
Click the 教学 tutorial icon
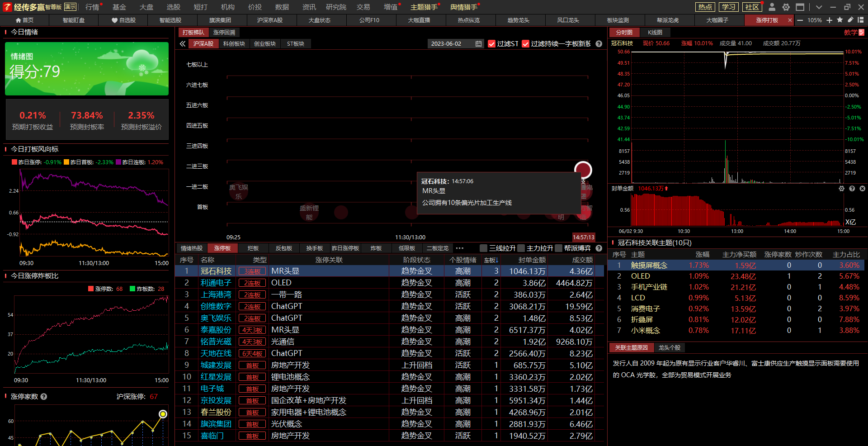tap(854, 33)
